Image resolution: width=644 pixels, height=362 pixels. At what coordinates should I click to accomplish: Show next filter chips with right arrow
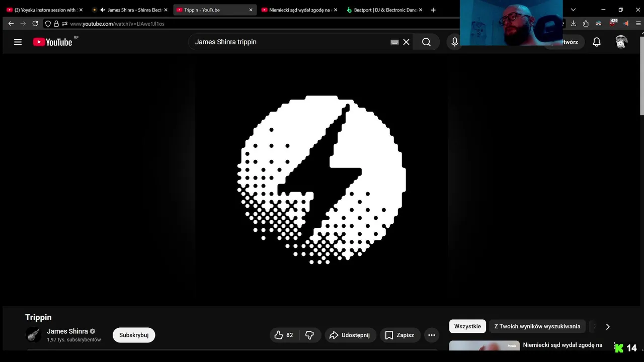[607, 326]
